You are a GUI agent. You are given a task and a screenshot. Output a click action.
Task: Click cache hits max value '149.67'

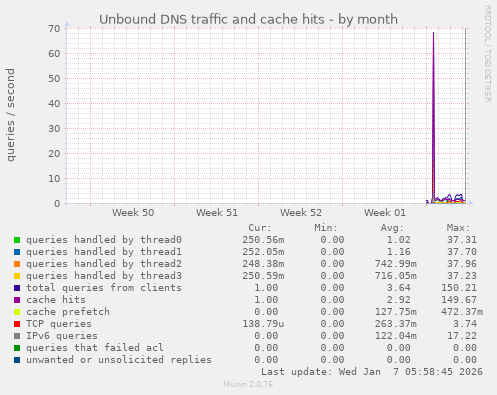tap(459, 300)
